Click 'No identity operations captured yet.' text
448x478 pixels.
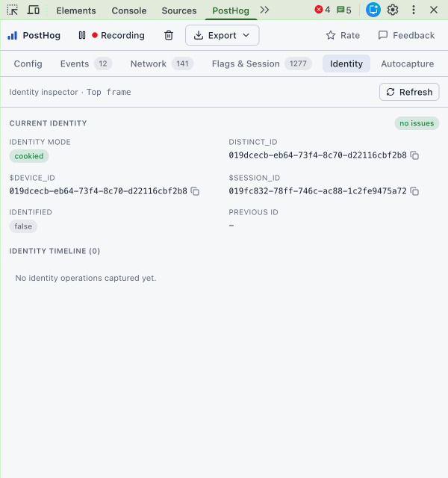click(x=86, y=278)
